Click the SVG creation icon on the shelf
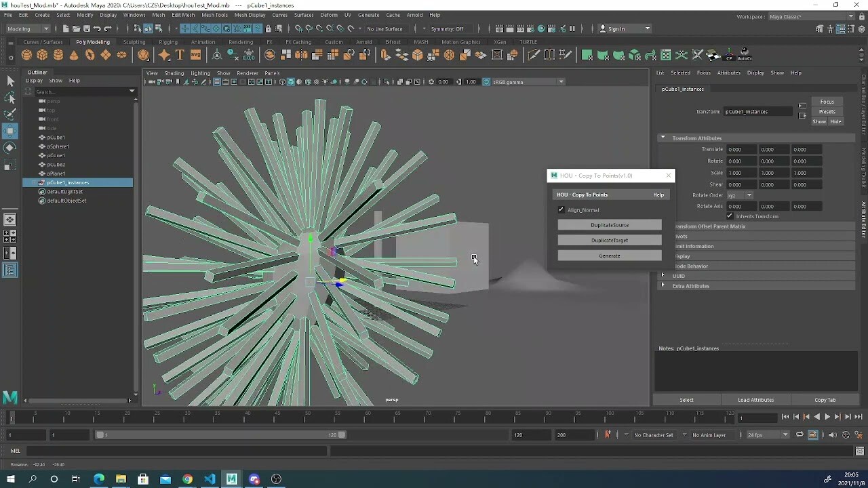This screenshot has height=488, width=868. click(197, 55)
